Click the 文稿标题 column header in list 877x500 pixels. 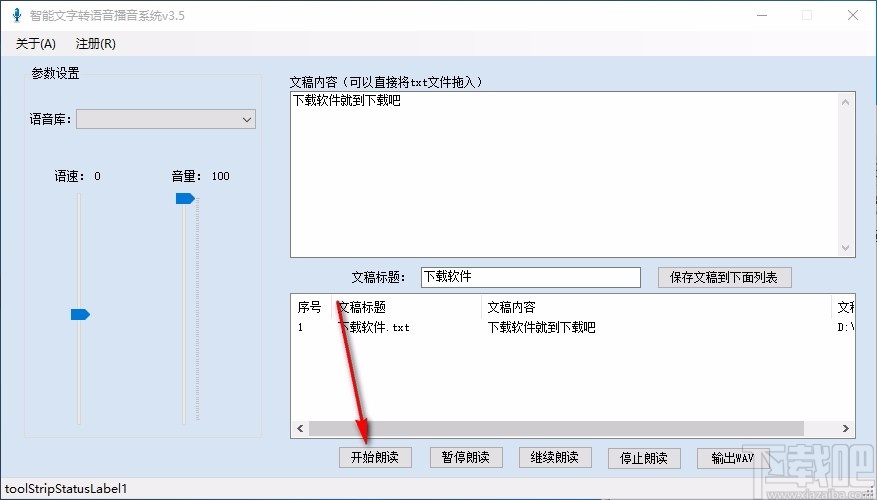[407, 307]
